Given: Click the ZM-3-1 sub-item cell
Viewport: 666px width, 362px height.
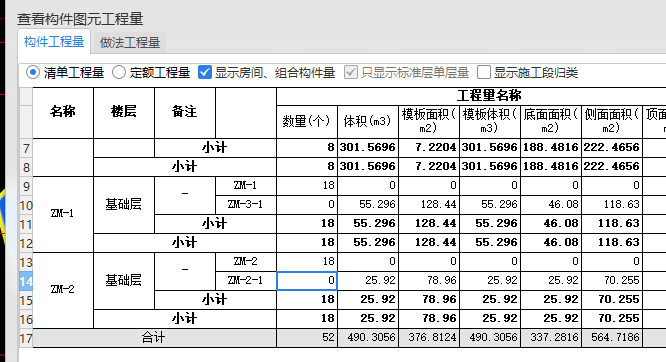Looking at the screenshot, I should pyautogui.click(x=246, y=205).
